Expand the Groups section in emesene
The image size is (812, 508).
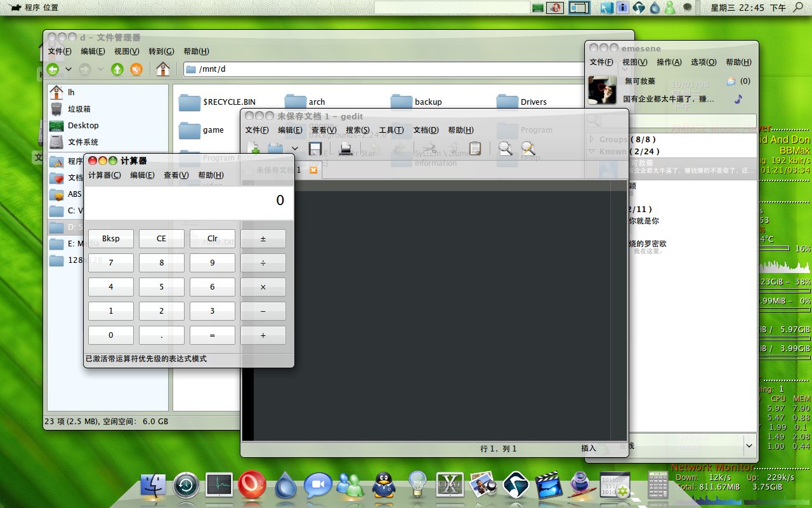pos(593,139)
